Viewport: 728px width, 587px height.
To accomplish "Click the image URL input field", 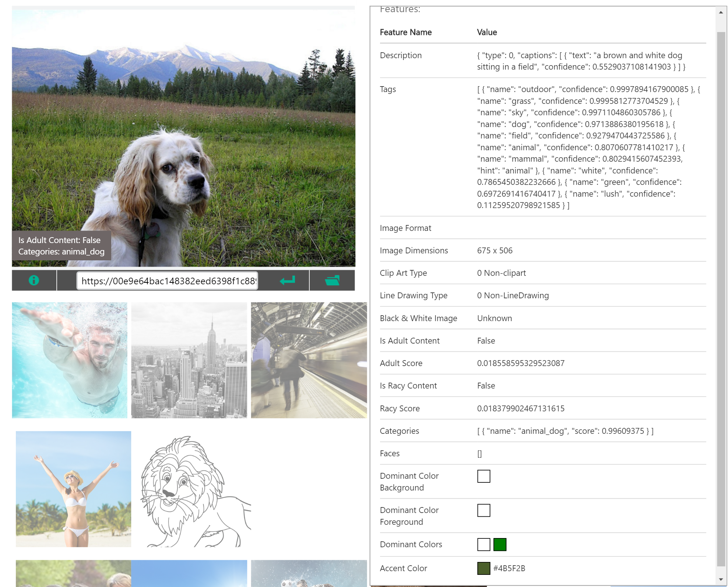I will click(x=167, y=281).
